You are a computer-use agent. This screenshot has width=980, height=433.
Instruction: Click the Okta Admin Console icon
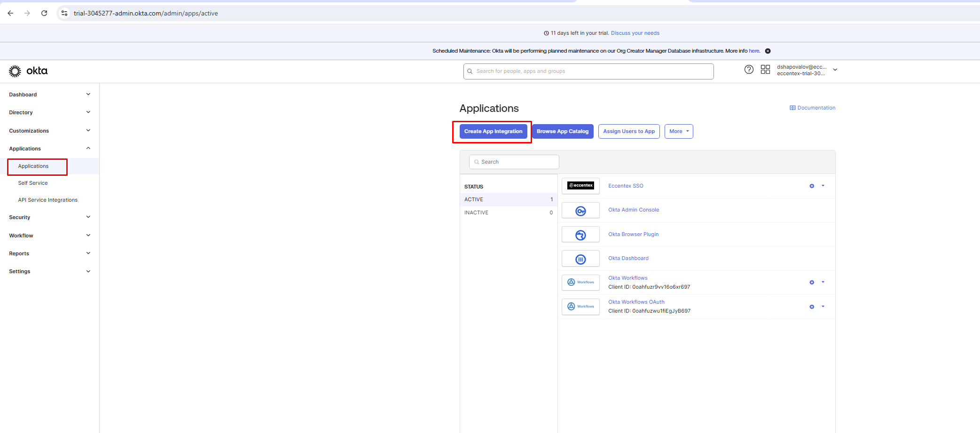(580, 210)
